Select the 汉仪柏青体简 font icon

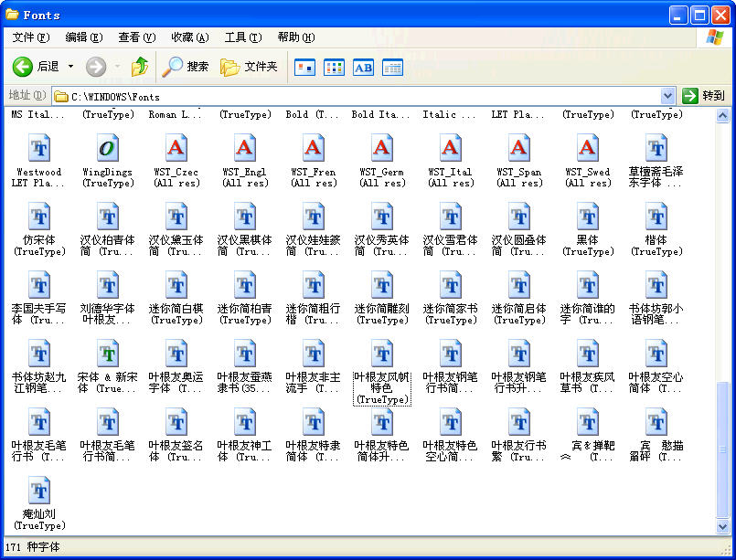[x=108, y=217]
